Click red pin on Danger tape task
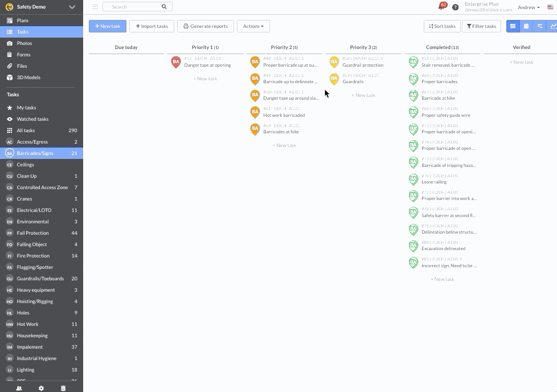This screenshot has width=557, height=392. (x=176, y=62)
